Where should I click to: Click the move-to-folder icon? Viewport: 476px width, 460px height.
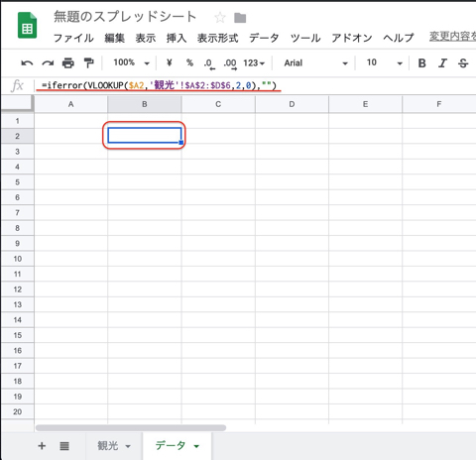[240, 18]
